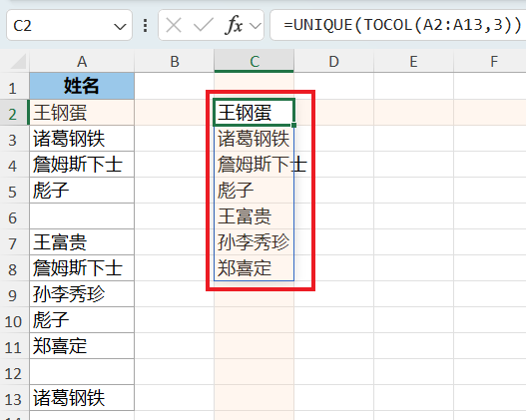Screen dimensions: 526x420
Task: Select row 12 header
Action: [x=13, y=373]
